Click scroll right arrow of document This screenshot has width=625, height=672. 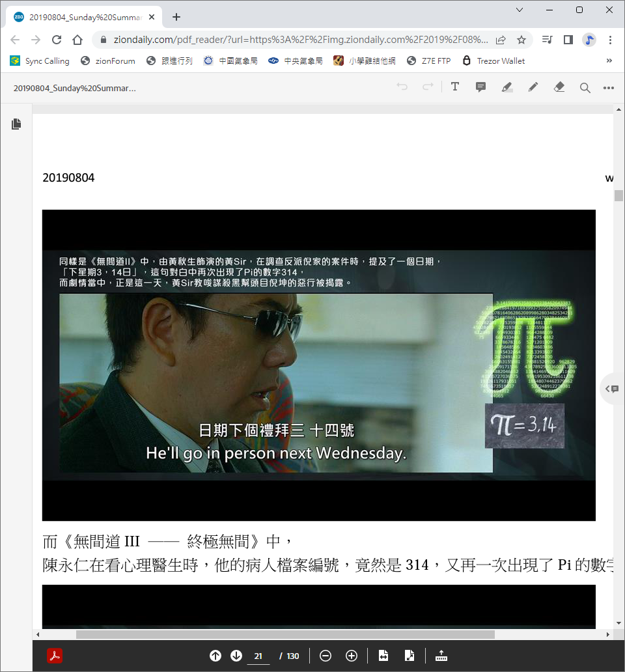pos(608,634)
